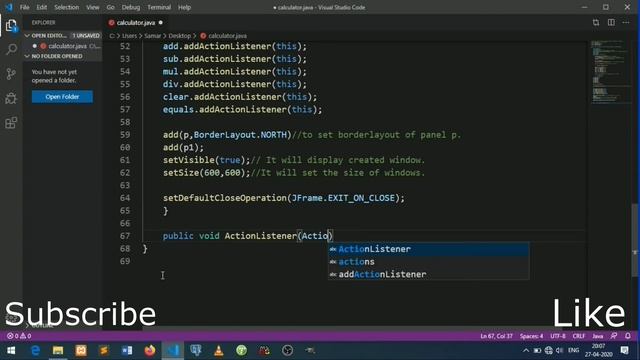Open the Debug view in activity bar
Image resolution: width=640 pixels, height=360 pixels.
coord(11,98)
